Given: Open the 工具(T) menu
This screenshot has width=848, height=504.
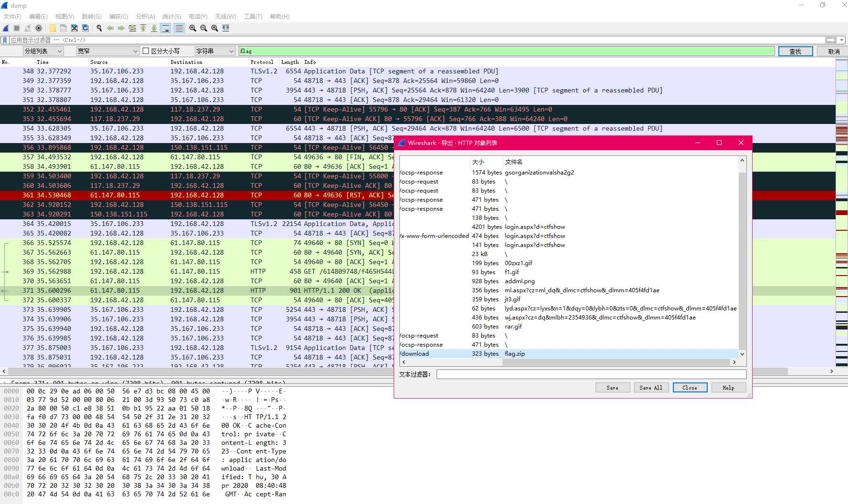Looking at the screenshot, I should tap(253, 16).
